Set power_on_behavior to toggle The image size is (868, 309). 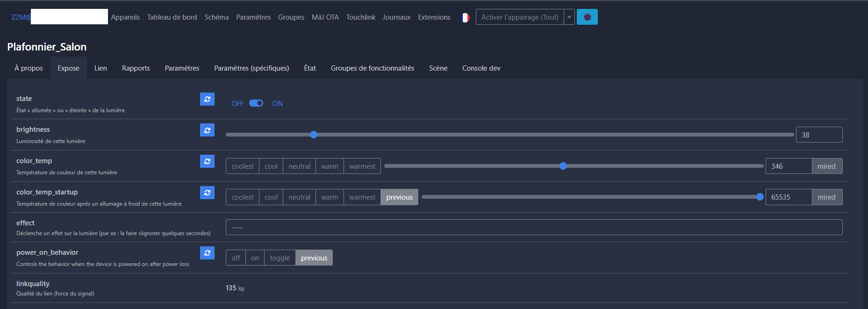coord(280,258)
